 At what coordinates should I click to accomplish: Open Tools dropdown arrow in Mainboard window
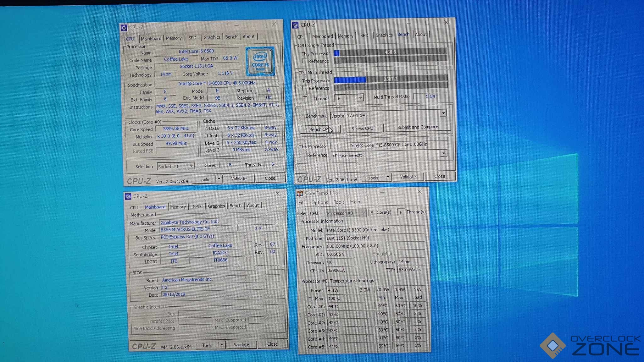(x=222, y=345)
